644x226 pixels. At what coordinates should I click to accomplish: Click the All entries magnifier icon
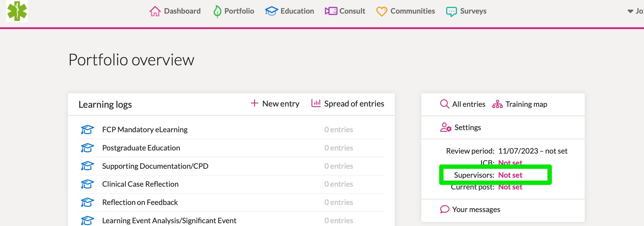(444, 104)
